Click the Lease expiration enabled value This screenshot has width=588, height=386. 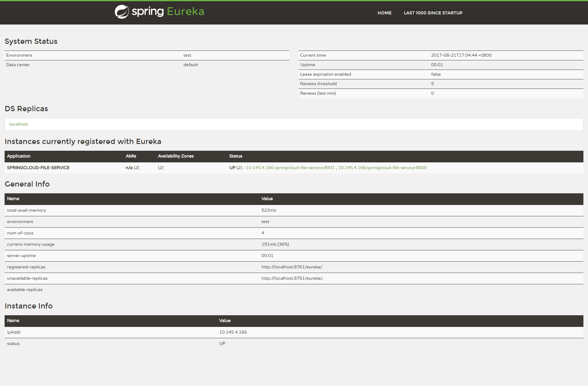click(436, 74)
